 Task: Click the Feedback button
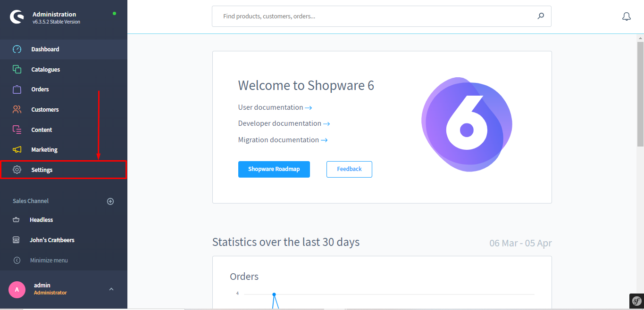(349, 169)
